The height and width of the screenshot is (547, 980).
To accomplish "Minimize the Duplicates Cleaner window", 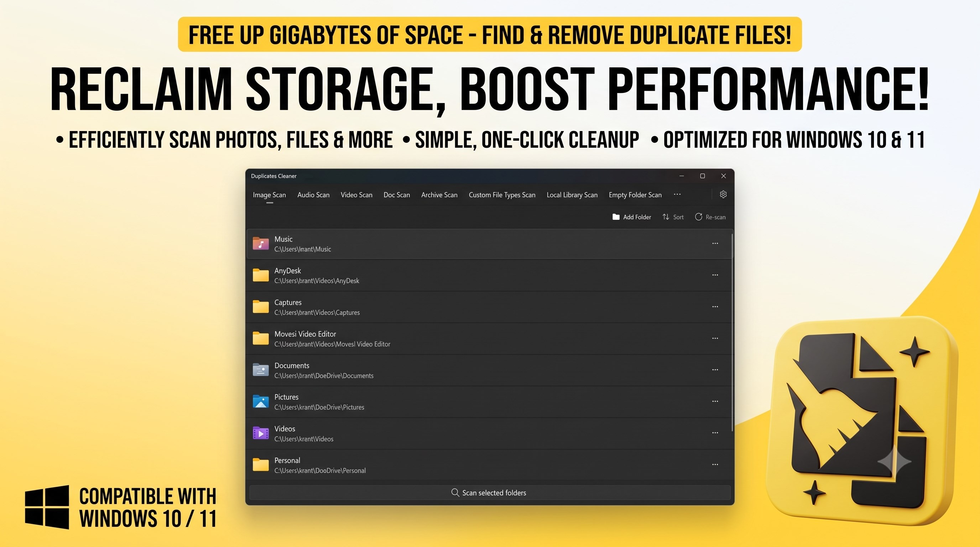I will (682, 176).
